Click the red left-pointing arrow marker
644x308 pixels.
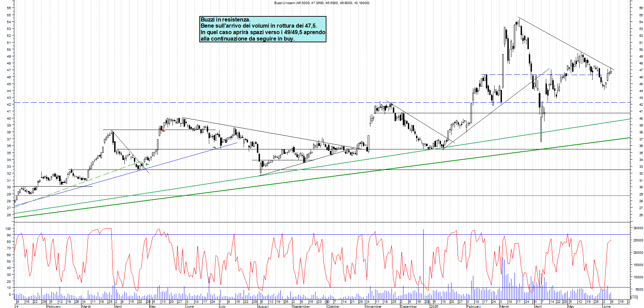(x=164, y=131)
